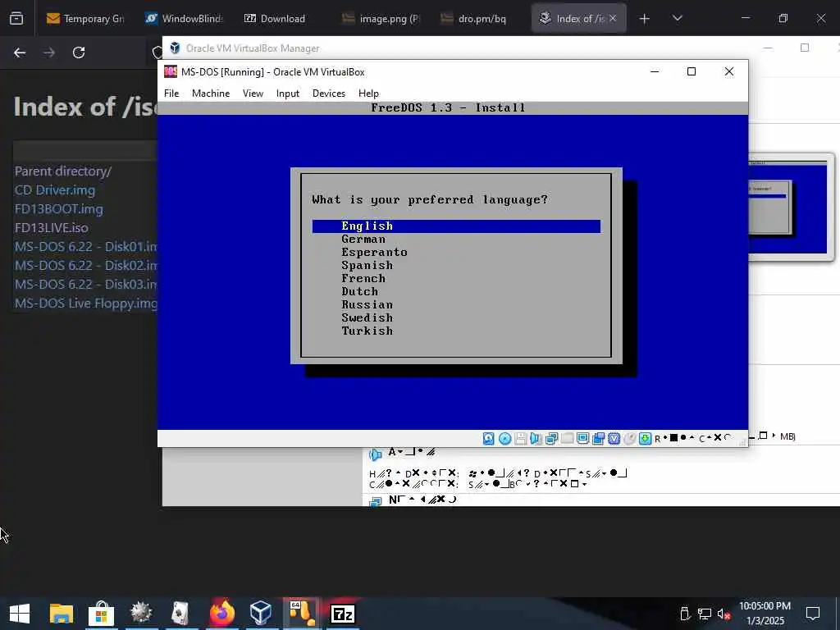Switch to Firefox in the taskbar

[221, 613]
